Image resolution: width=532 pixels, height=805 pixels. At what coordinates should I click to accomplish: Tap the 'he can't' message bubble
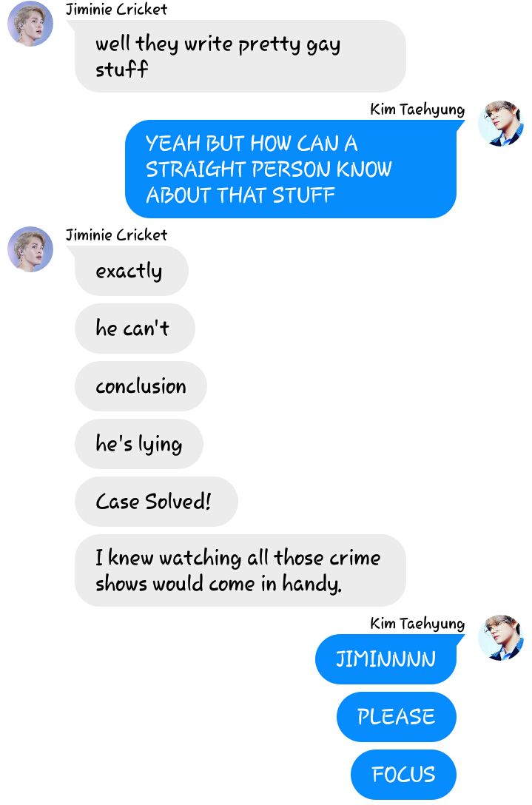tap(135, 329)
